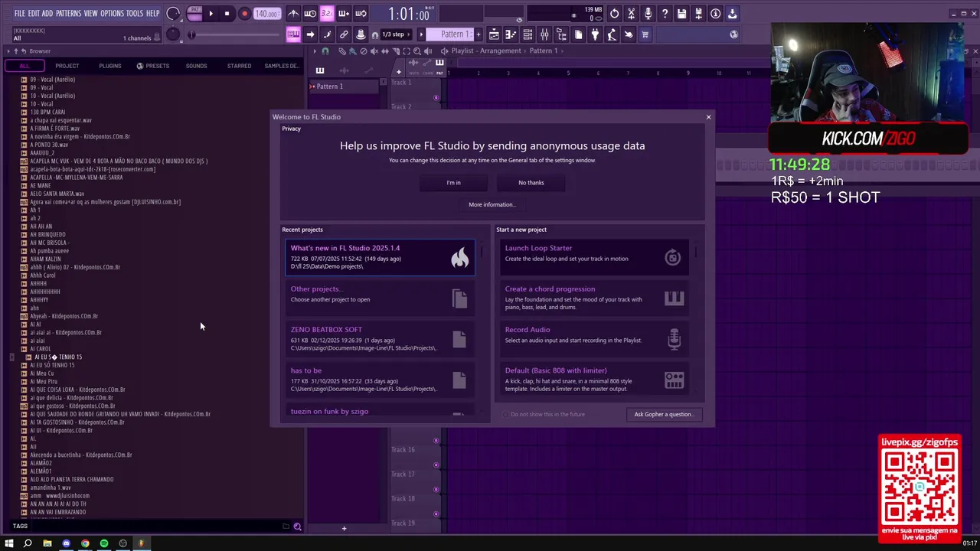Click the "I'm in" button
This screenshot has height=551, width=980.
(x=454, y=182)
